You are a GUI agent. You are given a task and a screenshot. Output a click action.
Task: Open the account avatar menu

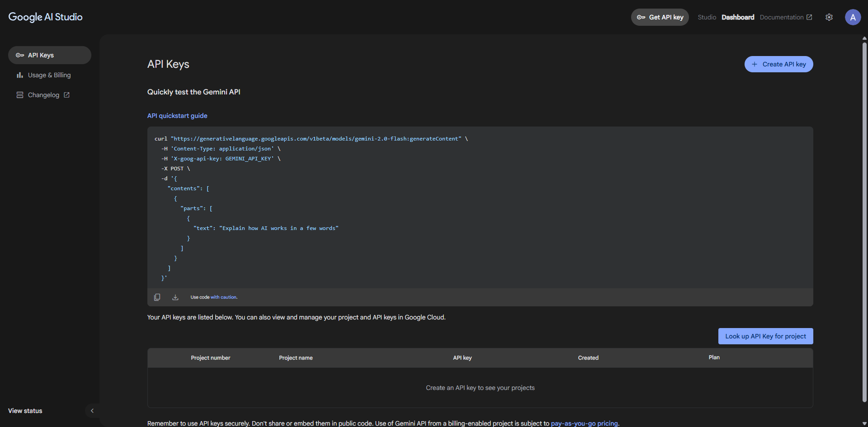pyautogui.click(x=853, y=17)
